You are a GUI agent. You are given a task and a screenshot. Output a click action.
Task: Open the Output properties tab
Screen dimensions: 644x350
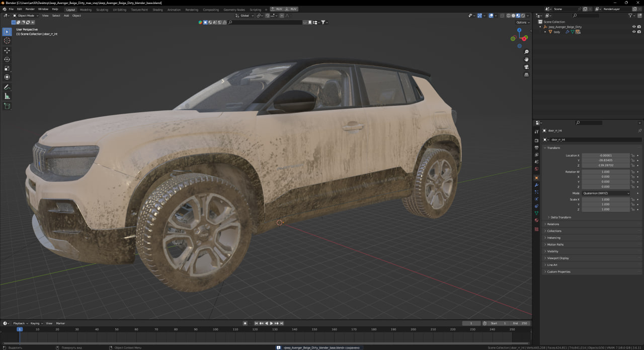536,148
